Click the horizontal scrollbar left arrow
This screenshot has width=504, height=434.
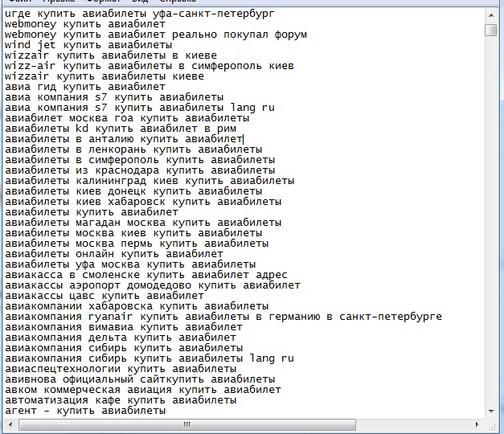tap(10, 424)
